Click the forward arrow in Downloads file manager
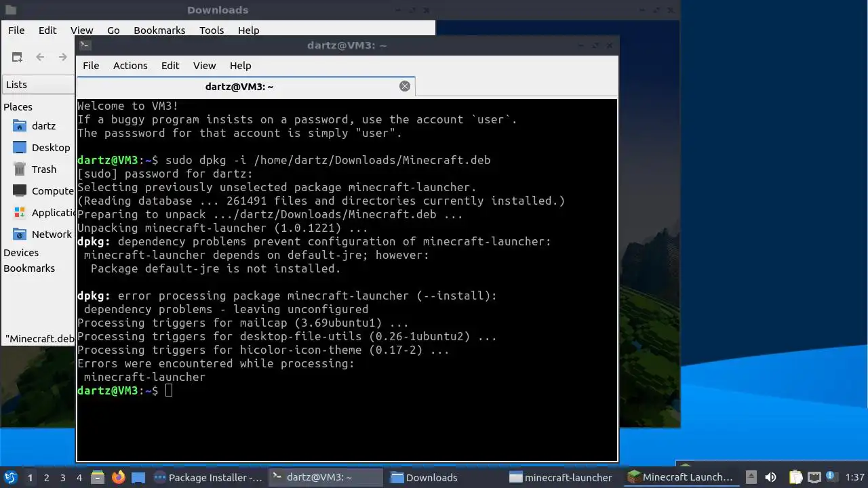 (63, 58)
